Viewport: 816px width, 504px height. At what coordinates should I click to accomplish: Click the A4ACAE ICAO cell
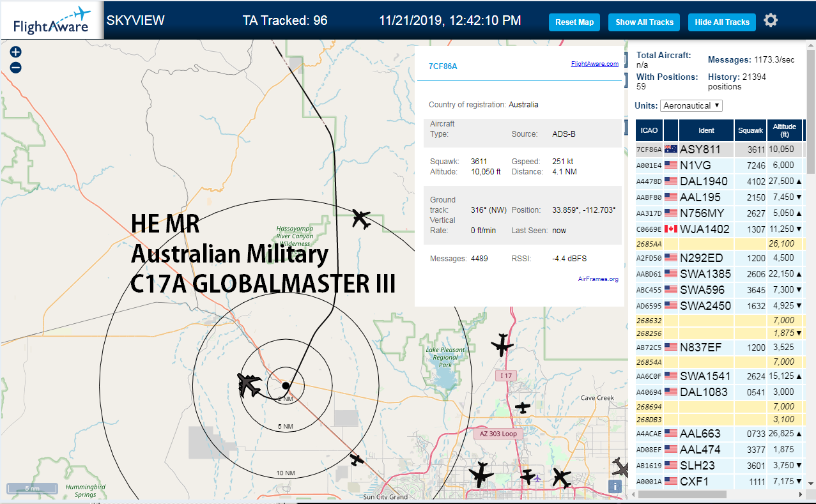point(649,434)
